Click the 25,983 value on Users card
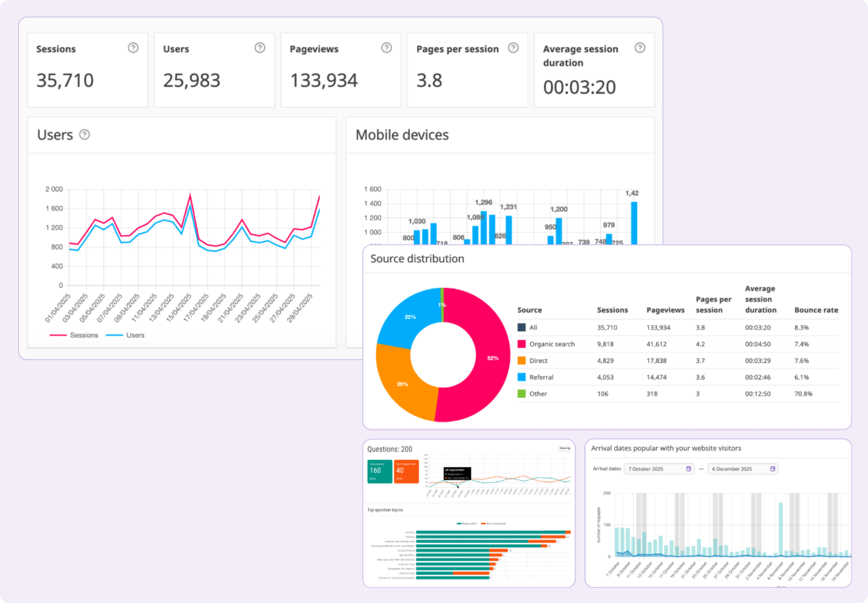Screen dimensions: 868x603 (192, 81)
